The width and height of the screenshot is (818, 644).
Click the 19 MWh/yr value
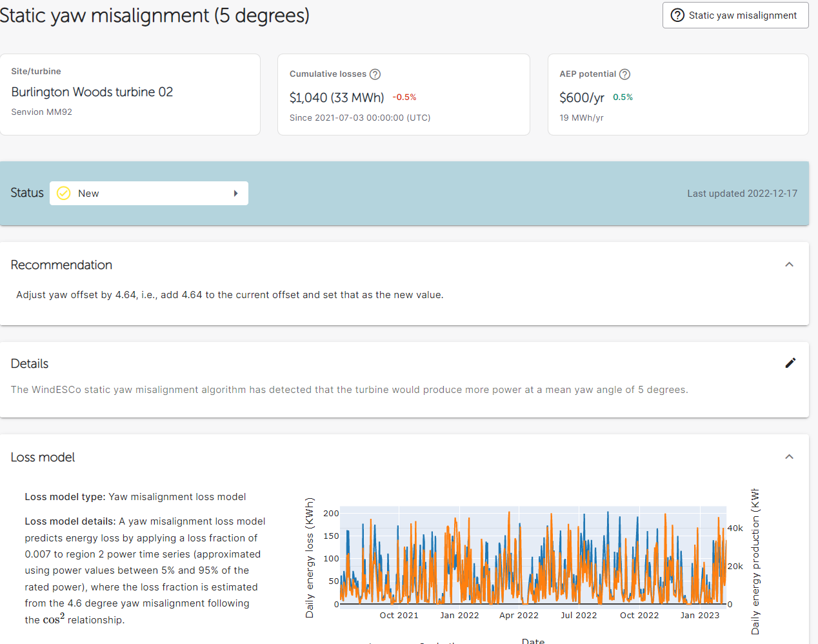point(581,117)
